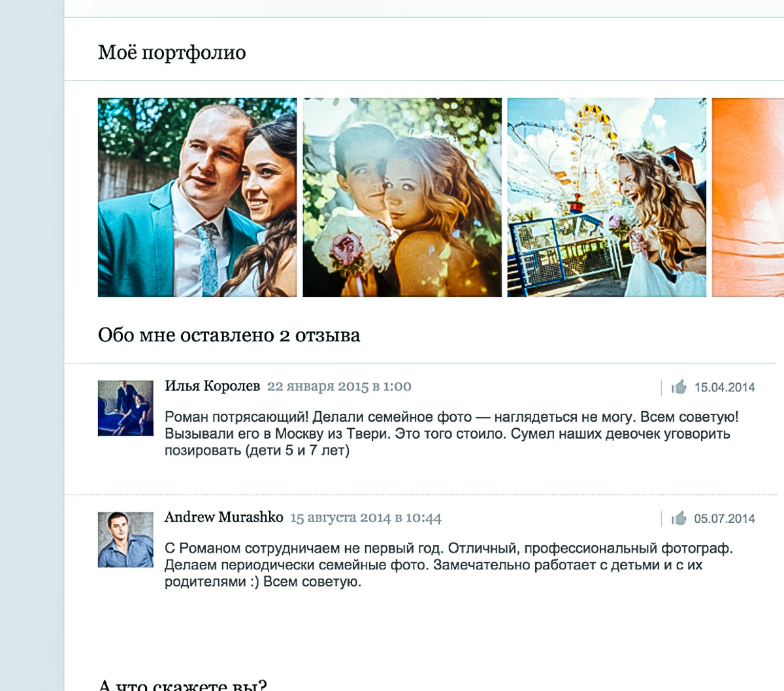
Task: Click the date 05.07.2014
Action: coord(724,519)
